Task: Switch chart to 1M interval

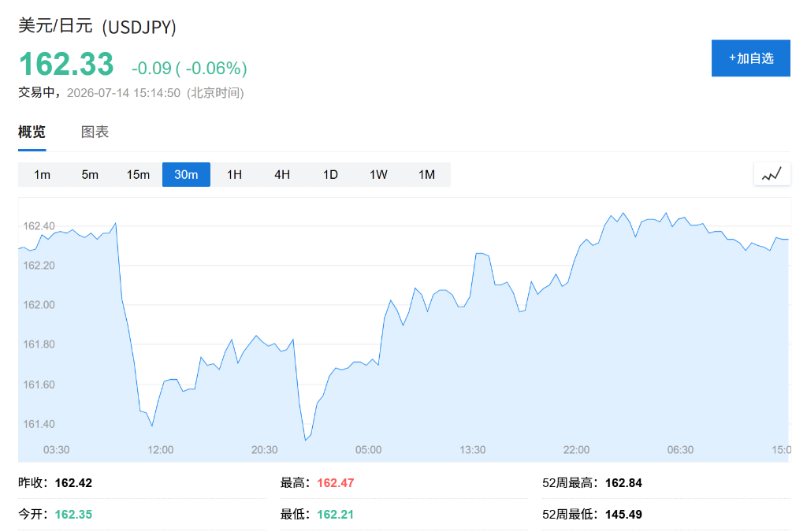Action: [x=426, y=174]
